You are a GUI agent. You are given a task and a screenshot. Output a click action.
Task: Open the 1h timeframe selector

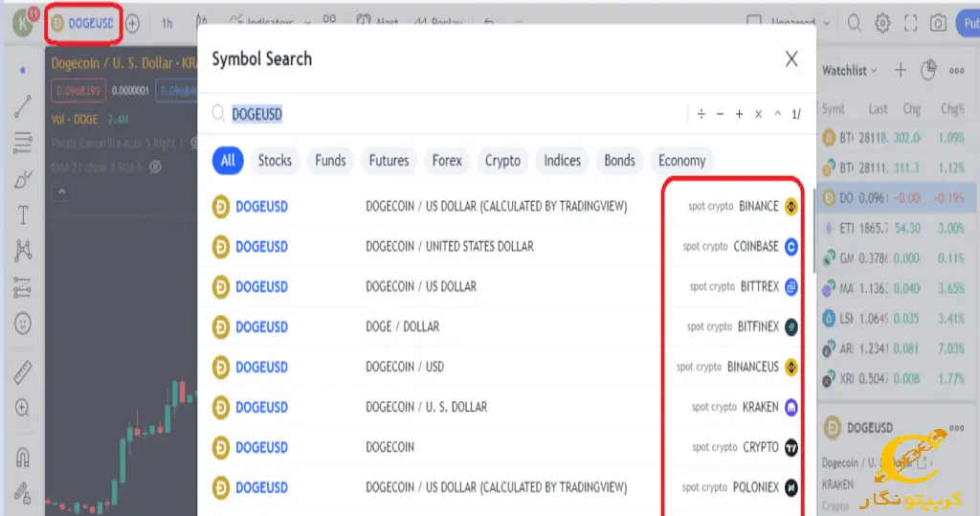pos(167,24)
